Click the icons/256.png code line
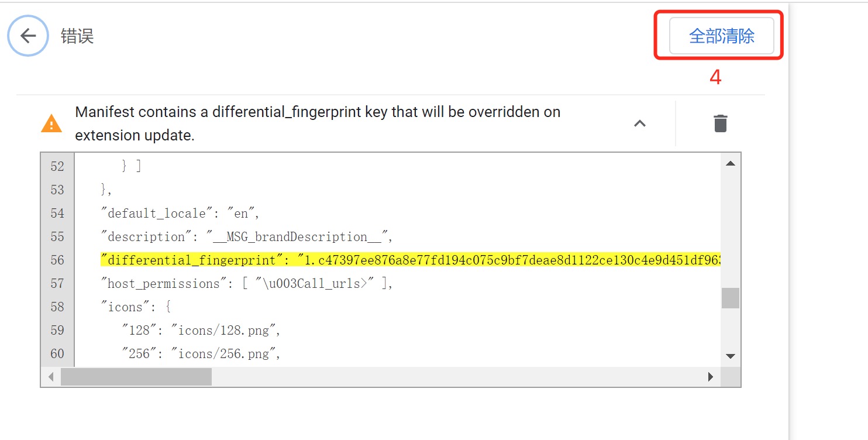Image resolution: width=868 pixels, height=440 pixels. pos(201,353)
